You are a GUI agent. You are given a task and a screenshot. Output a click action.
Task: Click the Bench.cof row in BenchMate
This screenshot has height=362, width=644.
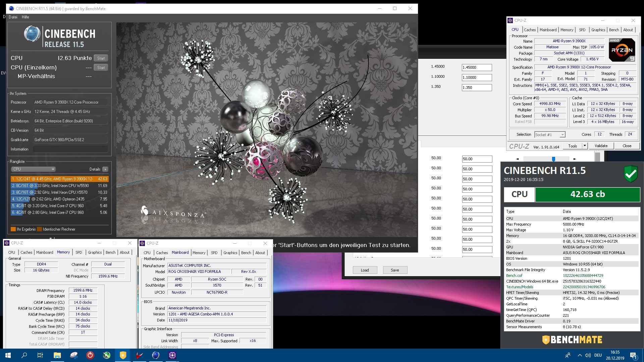click(x=572, y=276)
